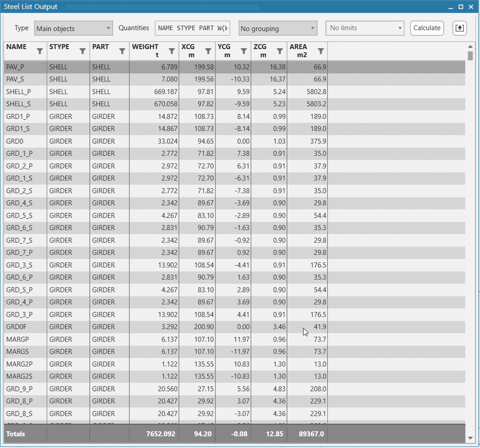The image size is (480, 448).
Task: Filter the WEIGHT column
Action: [x=172, y=51]
